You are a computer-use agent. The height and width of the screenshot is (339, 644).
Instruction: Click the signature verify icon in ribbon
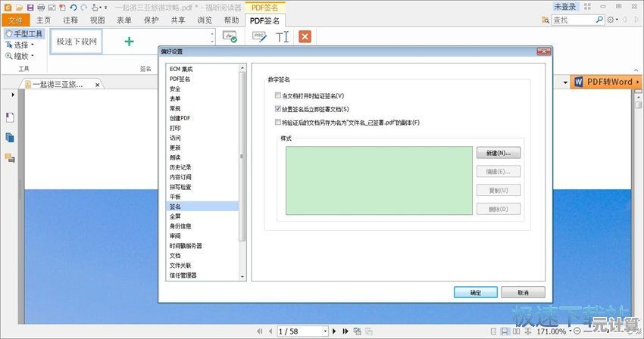tap(230, 36)
